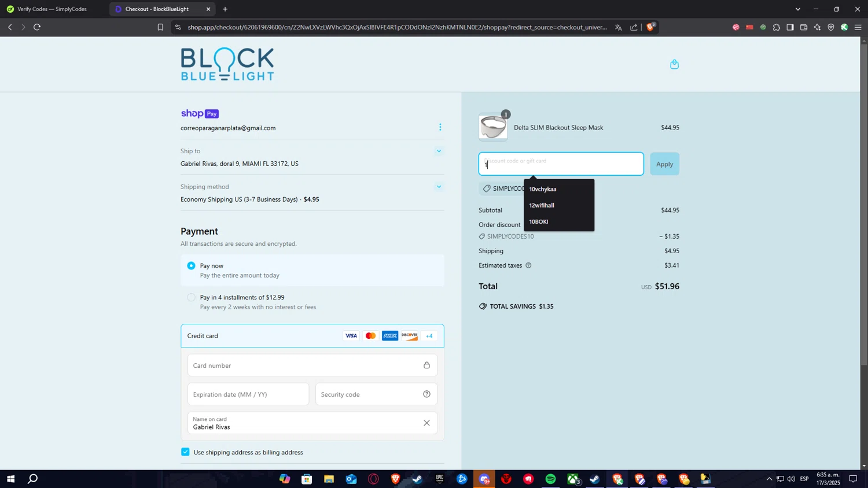Screen dimensions: 868x488
Task: Open a new browser tab
Action: pos(225,9)
